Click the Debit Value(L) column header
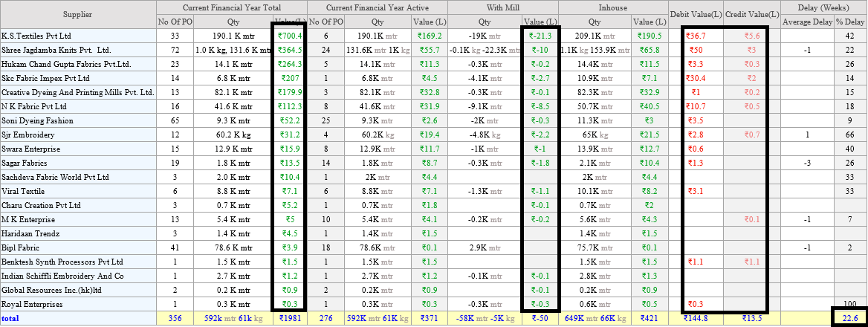 pos(696,14)
